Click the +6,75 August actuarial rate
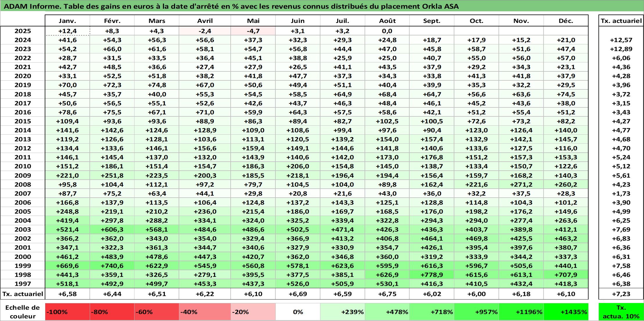The height and width of the screenshot is (321, 644). pos(387,294)
